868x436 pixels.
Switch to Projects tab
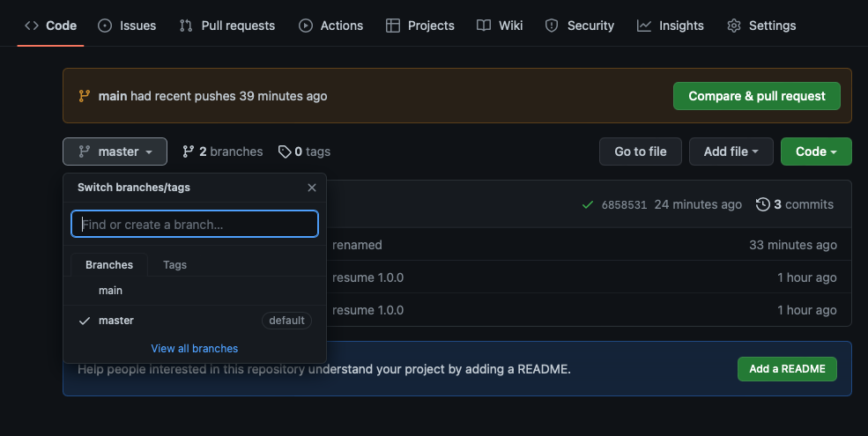point(420,26)
